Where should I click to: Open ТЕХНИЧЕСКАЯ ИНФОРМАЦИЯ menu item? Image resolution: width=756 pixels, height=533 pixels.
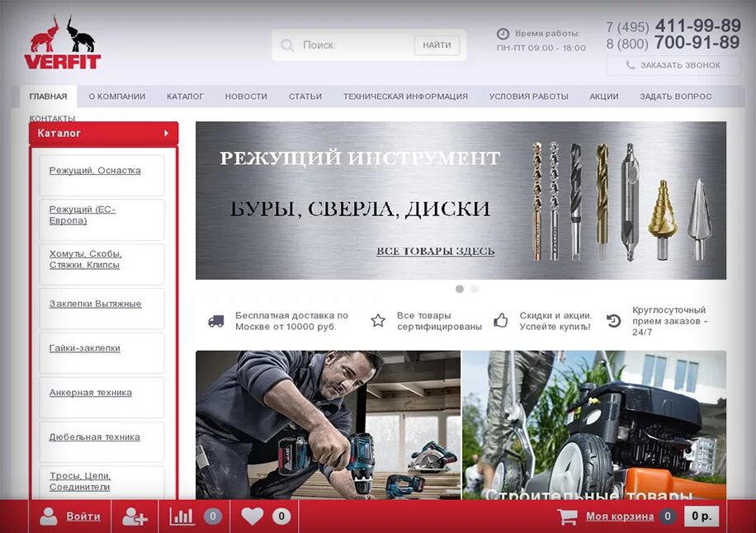pyautogui.click(x=405, y=97)
